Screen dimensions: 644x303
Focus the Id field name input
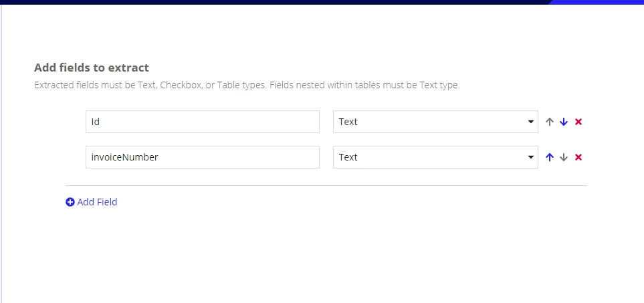(x=203, y=122)
